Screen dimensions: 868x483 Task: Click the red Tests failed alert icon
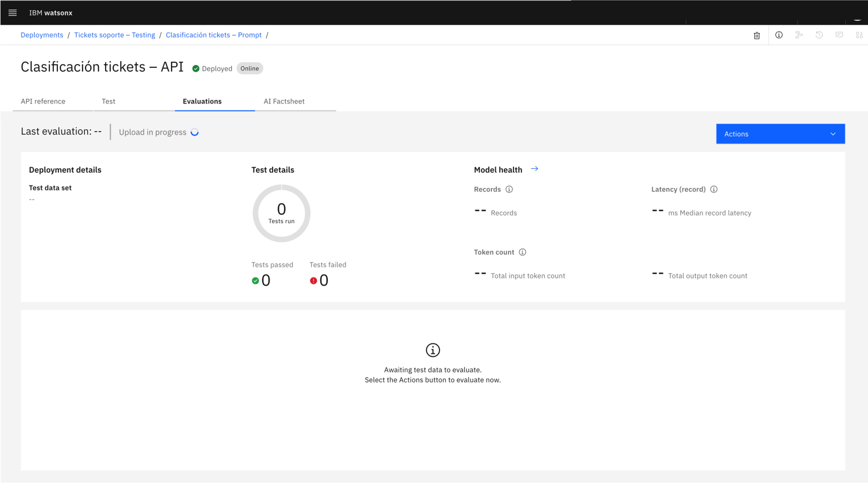click(x=313, y=281)
